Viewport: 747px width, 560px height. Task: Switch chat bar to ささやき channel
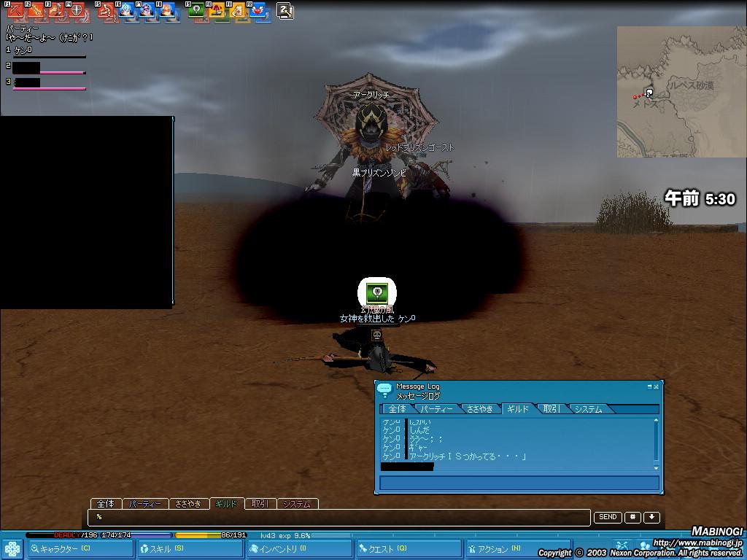click(x=189, y=503)
